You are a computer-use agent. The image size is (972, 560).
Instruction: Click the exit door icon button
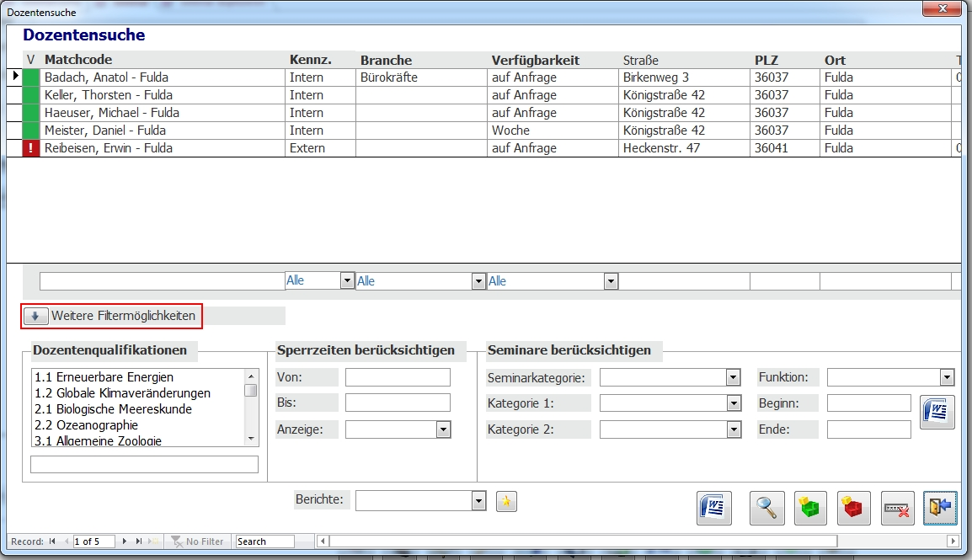pyautogui.click(x=940, y=509)
